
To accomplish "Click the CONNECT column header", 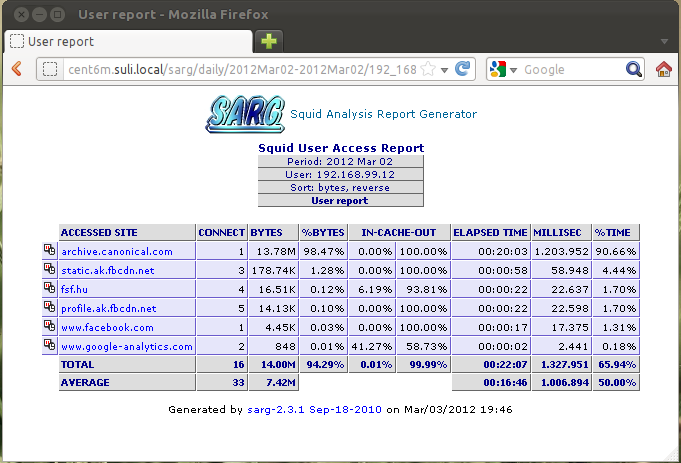I will (x=221, y=232).
